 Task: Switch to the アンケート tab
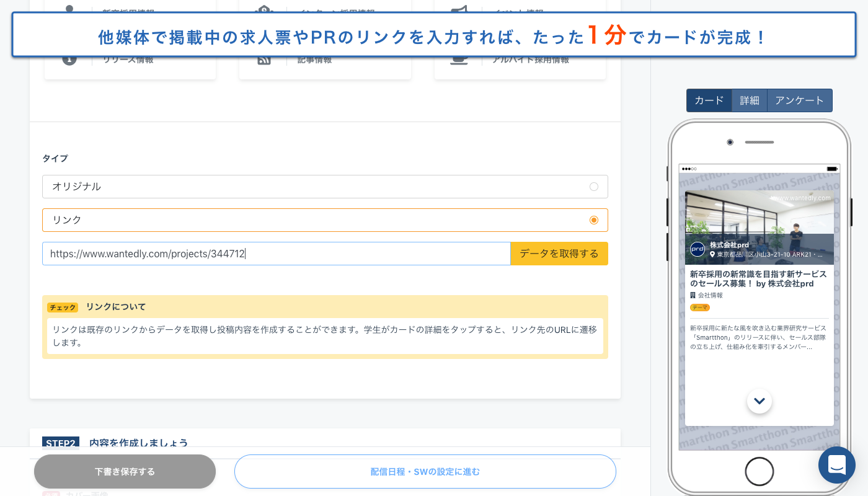point(799,100)
